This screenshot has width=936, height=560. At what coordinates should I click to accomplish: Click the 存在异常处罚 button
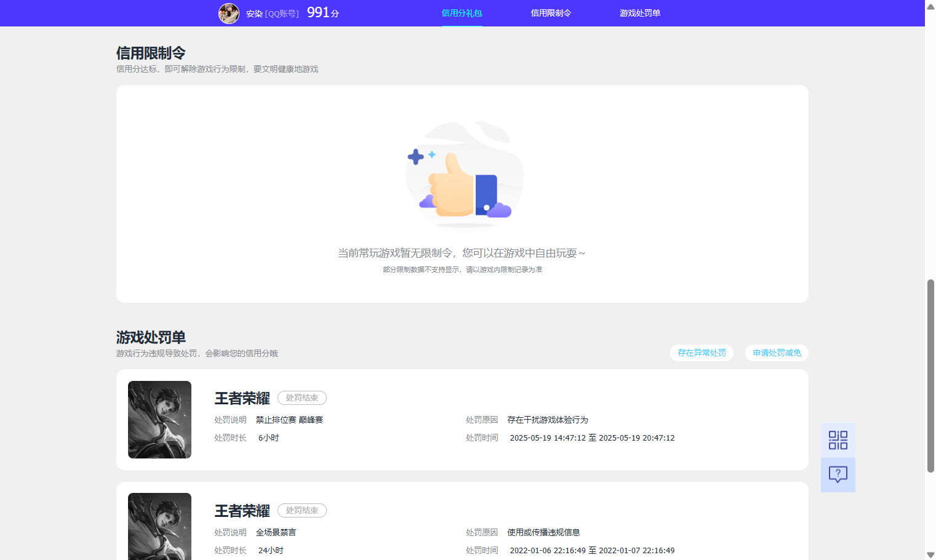702,353
